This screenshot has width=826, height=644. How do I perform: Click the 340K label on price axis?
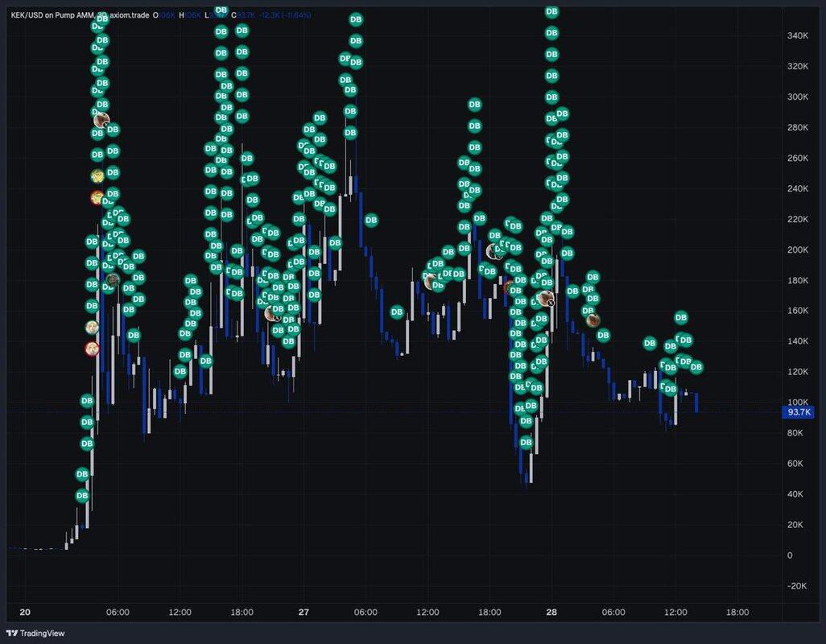coord(797,36)
